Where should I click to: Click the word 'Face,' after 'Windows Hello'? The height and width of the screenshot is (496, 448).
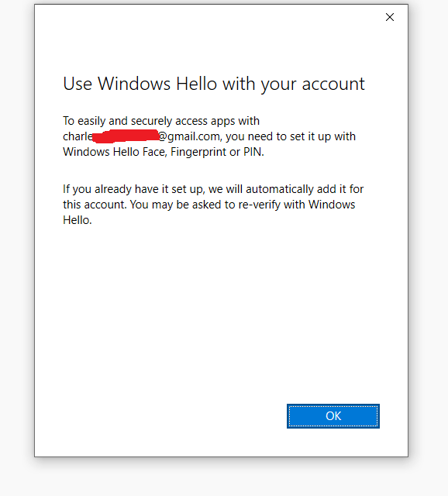(x=155, y=152)
